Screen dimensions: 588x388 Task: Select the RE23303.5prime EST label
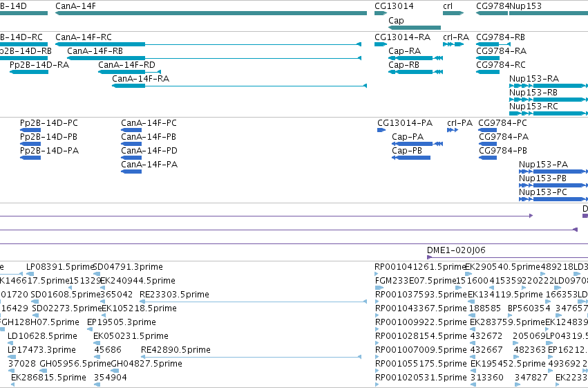click(x=174, y=295)
